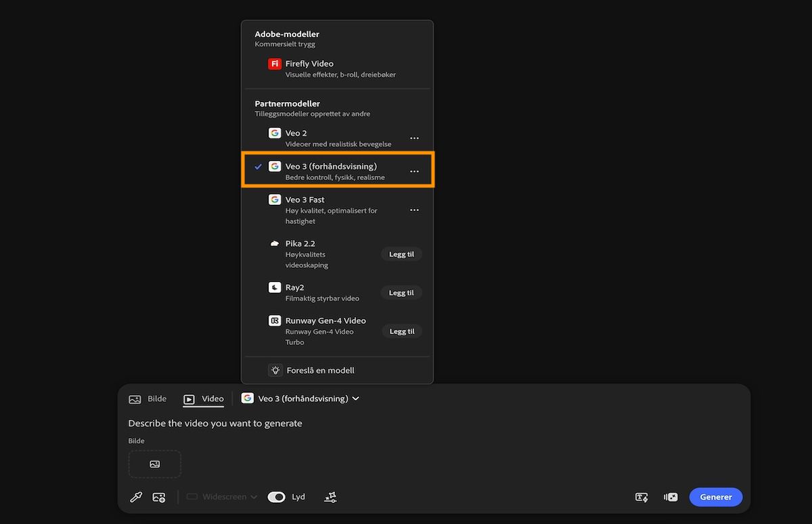Switch to the Video tab
This screenshot has width=812, height=524.
204,399
